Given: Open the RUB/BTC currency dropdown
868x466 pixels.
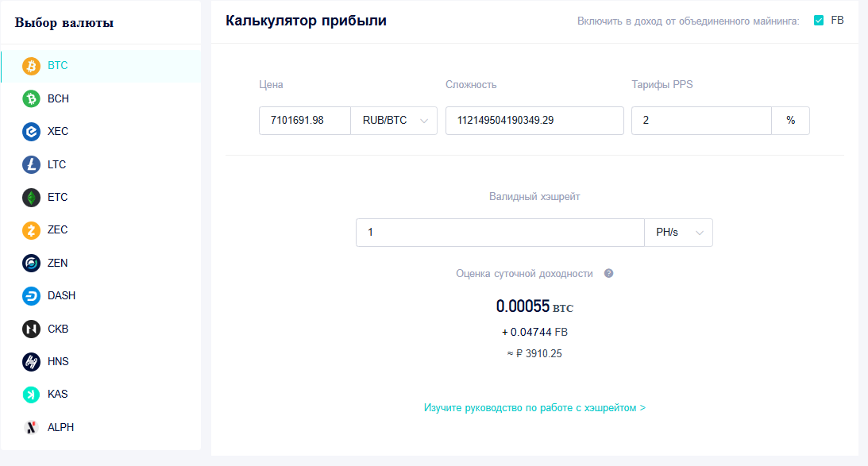Looking at the screenshot, I should click(x=394, y=120).
